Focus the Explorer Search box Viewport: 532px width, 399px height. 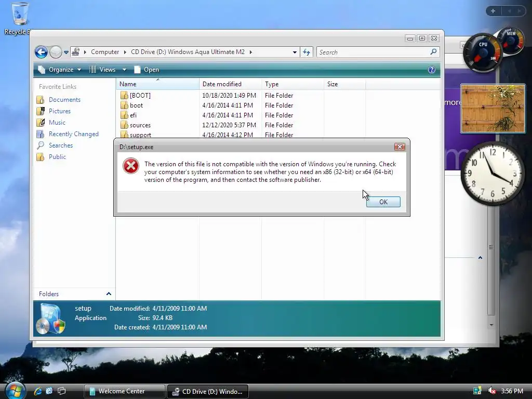click(373, 52)
